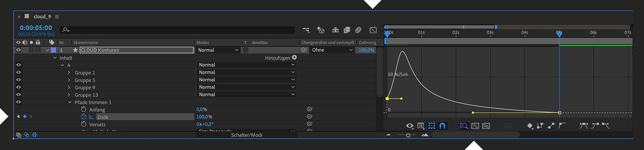Hide the CLOUD Konturen layer
This screenshot has height=150, width=644.
19,50
